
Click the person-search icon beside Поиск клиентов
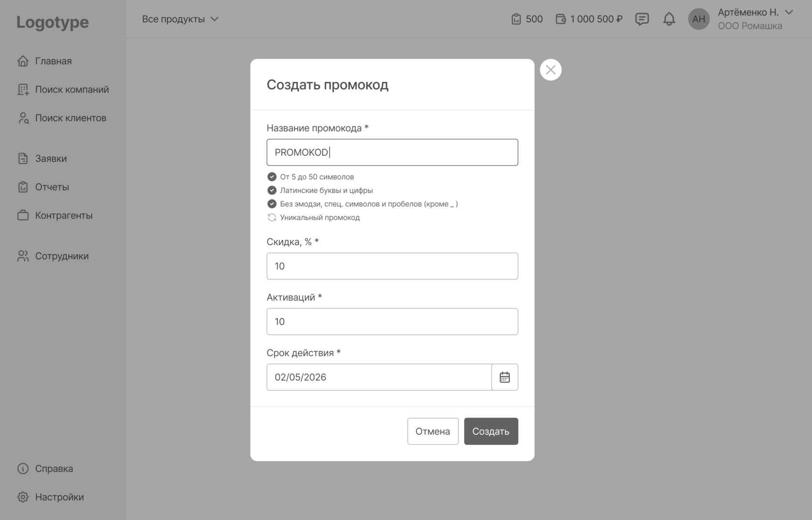point(23,118)
